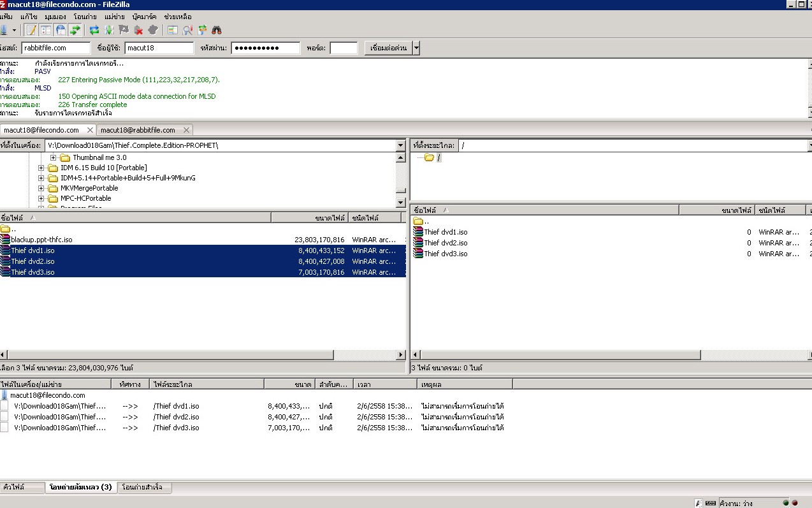Open the โอนถ่าย (Transfer) menu
Screen dimensions: 812x508
[85, 16]
